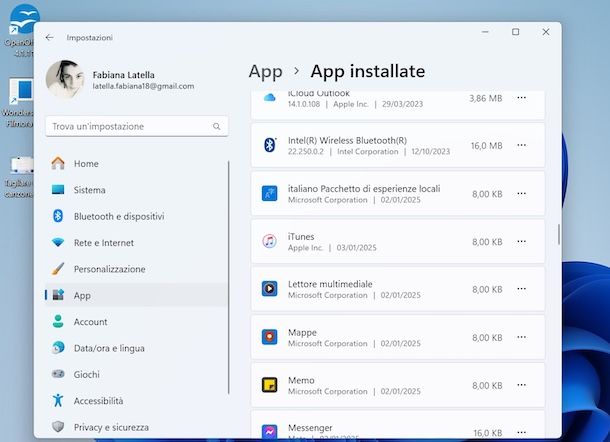
Task: Open options menu for Messenger
Action: 521,432
